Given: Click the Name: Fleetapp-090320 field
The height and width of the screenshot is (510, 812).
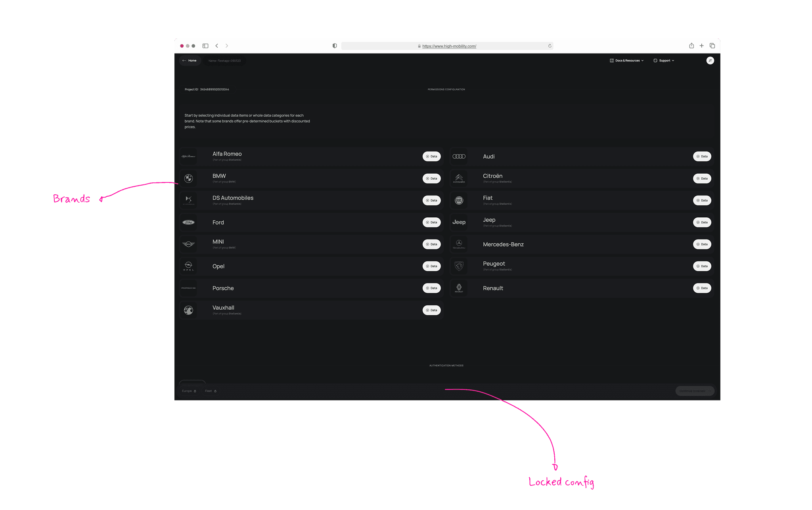Looking at the screenshot, I should 224,61.
